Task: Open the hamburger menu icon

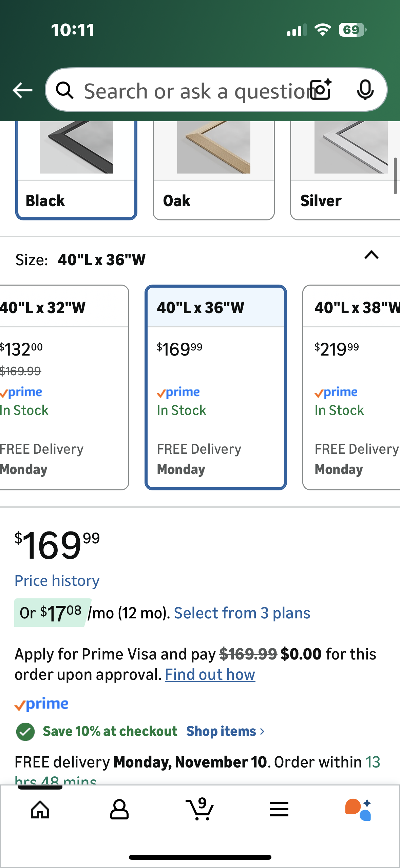Action: [279, 810]
